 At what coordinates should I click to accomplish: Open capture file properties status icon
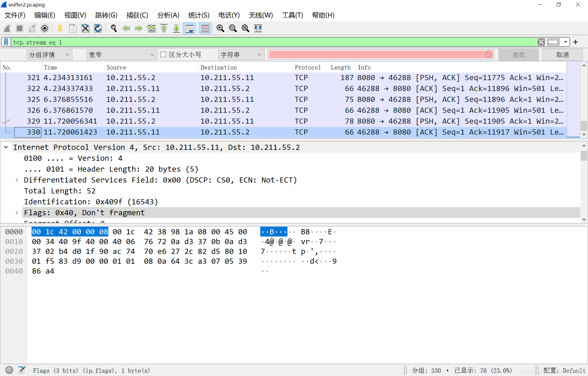[x=22, y=370]
